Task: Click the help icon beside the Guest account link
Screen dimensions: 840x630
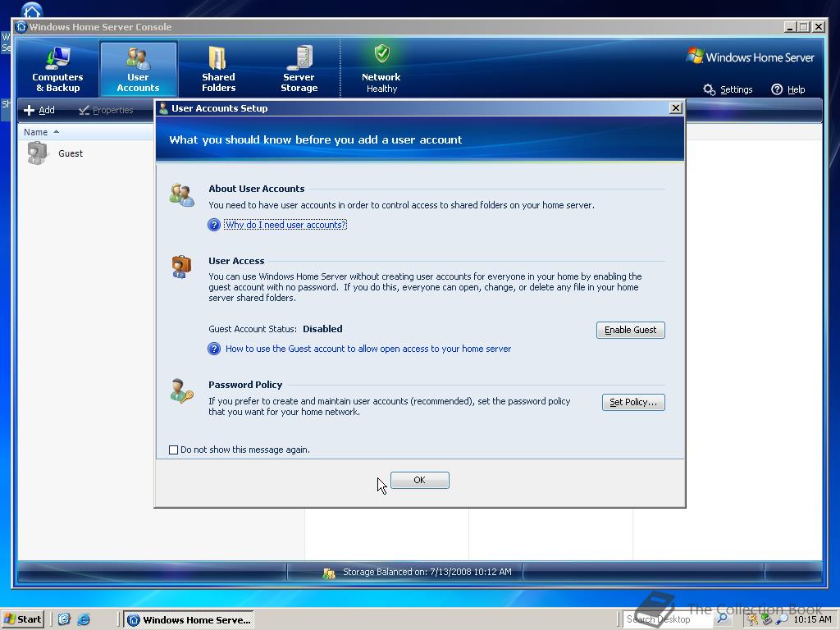Action: pos(214,349)
